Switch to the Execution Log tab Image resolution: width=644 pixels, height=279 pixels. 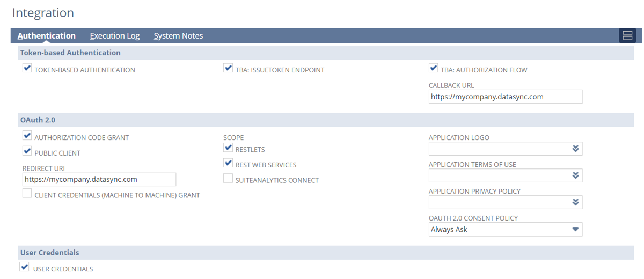[114, 36]
